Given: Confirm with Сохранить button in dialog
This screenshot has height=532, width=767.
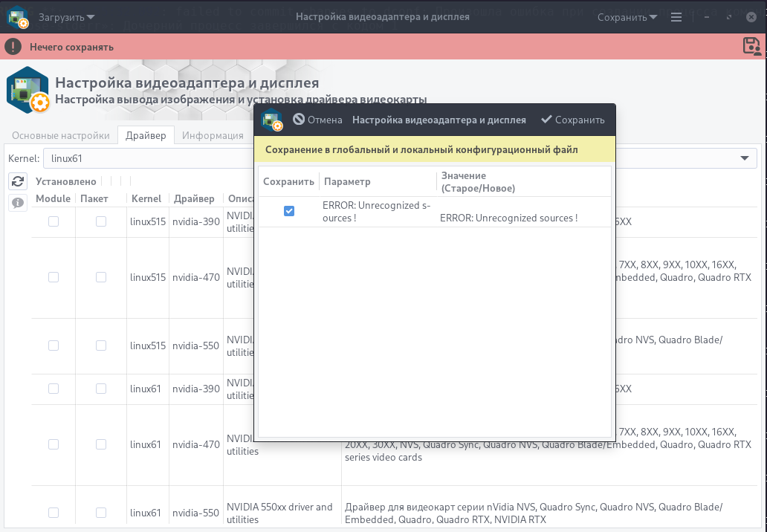Looking at the screenshot, I should click(572, 120).
